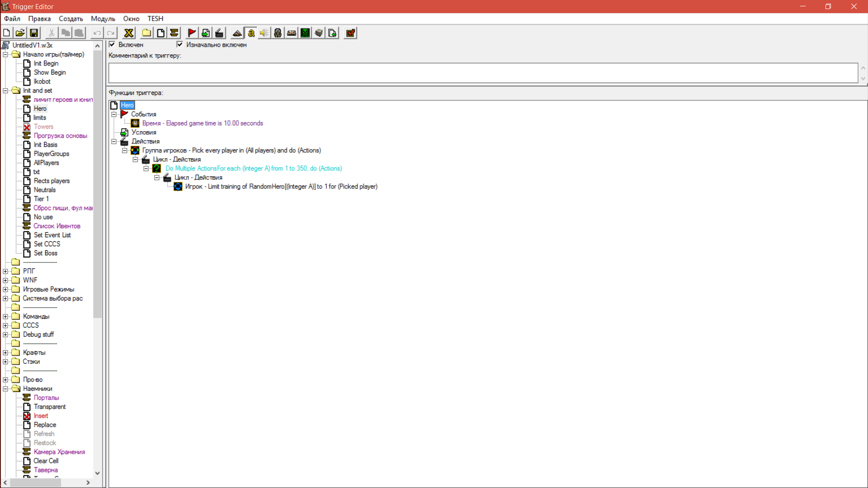Create a new trigger with the page icon
This screenshot has width=868, height=488.
pyautogui.click(x=160, y=33)
